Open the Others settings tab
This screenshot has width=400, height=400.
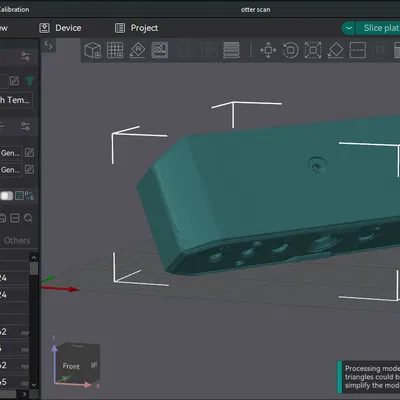tap(17, 240)
